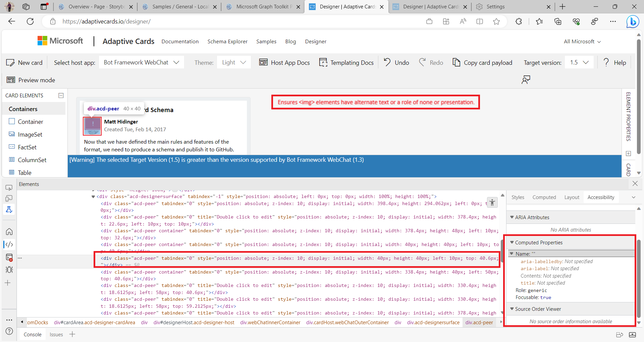This screenshot has height=342, width=644.
Task: Toggle device emulation in DevTools
Action: click(9, 199)
